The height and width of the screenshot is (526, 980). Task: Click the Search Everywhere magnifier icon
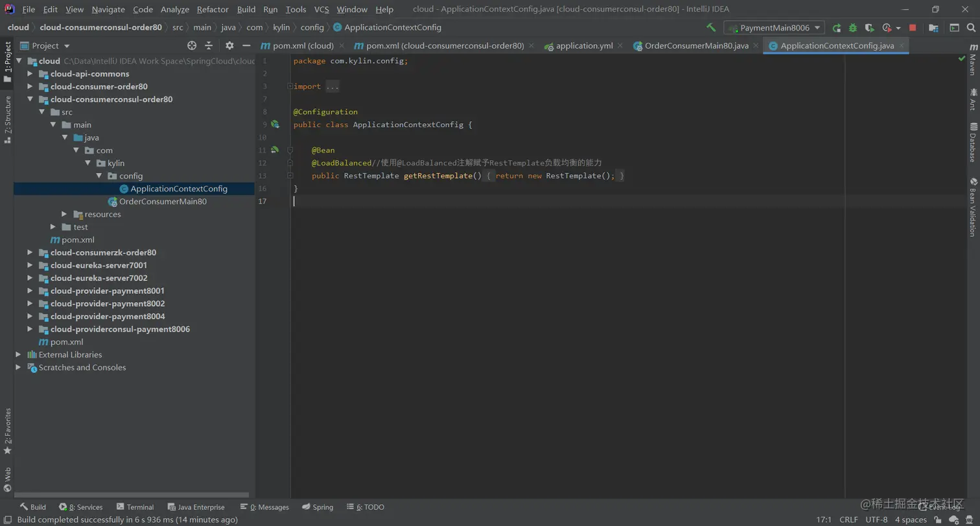click(972, 28)
